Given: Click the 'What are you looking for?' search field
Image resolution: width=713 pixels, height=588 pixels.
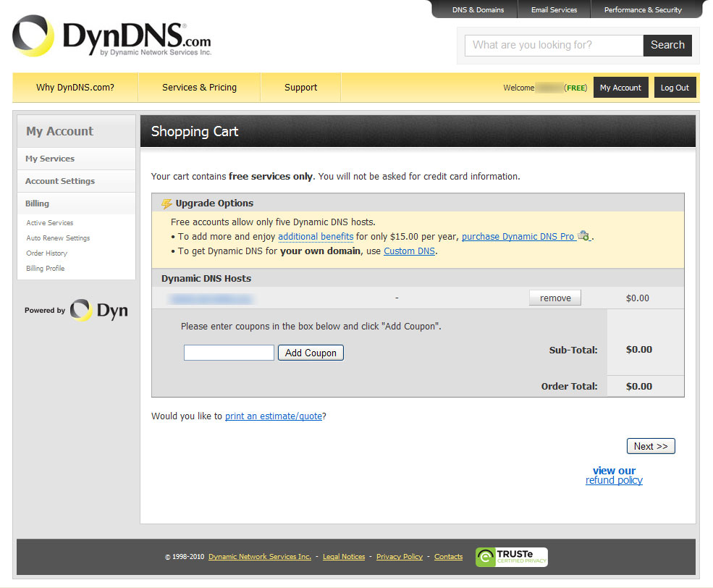Looking at the screenshot, I should click(x=554, y=45).
